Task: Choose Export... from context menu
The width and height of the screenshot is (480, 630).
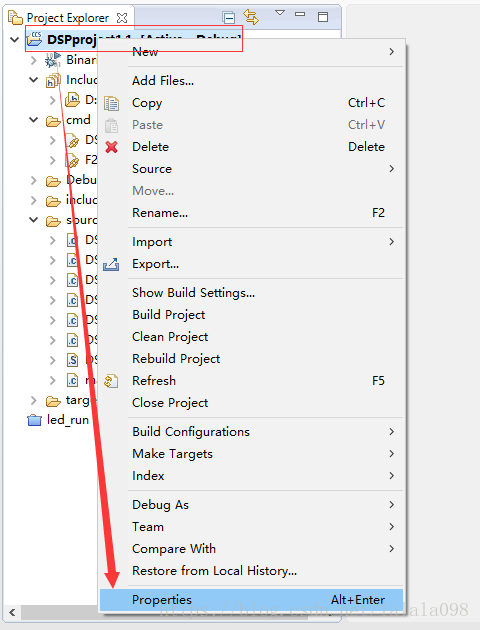Action: click(x=251, y=264)
